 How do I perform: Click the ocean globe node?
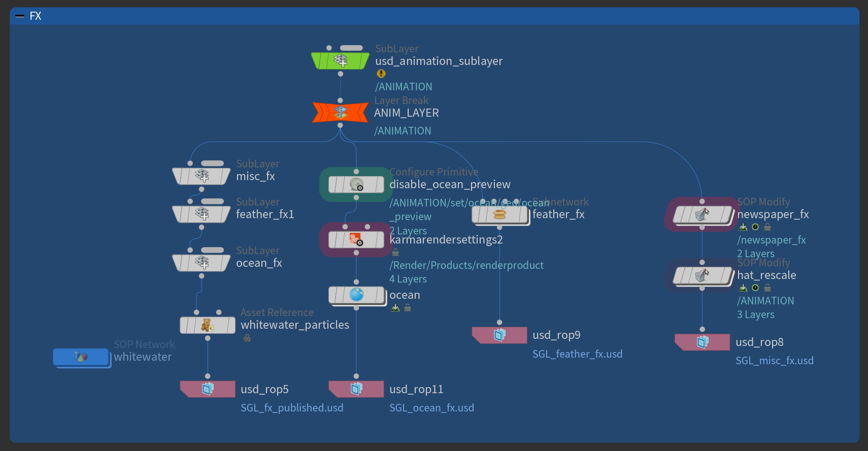357,295
